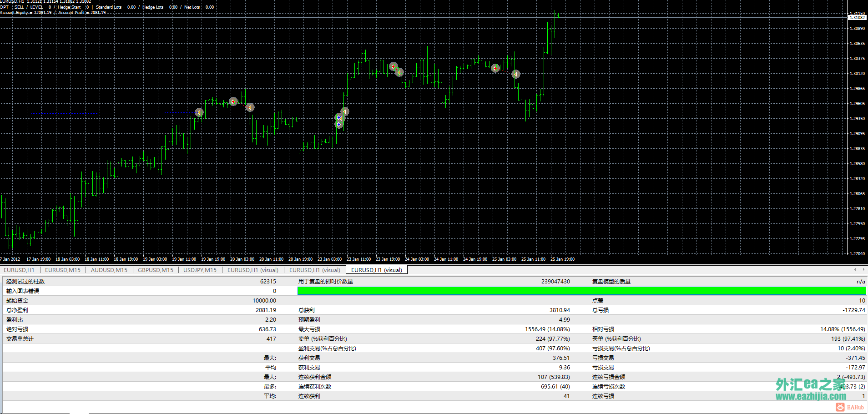Click the profit factor value 2.20
This screenshot has height=414, width=868.
point(271,320)
